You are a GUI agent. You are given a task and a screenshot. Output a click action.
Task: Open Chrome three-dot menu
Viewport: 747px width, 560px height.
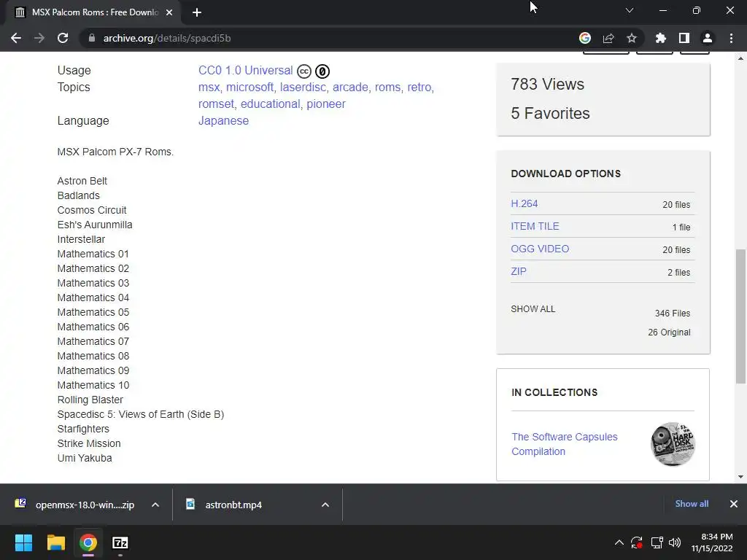(x=731, y=38)
